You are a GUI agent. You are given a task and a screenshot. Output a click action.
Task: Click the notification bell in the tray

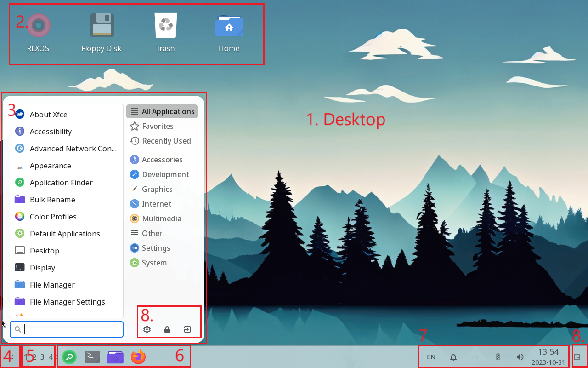(x=453, y=357)
